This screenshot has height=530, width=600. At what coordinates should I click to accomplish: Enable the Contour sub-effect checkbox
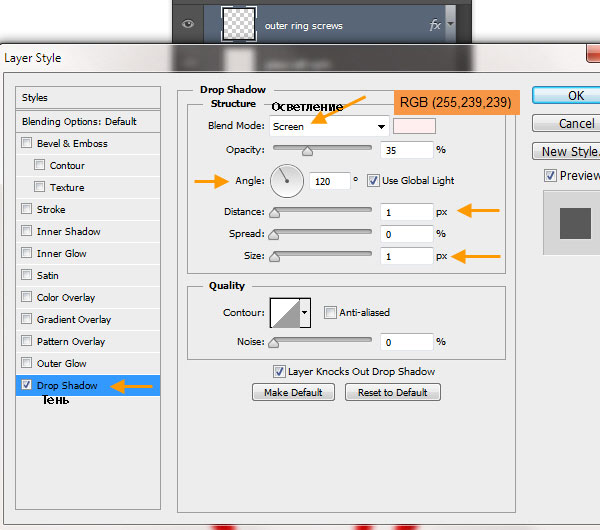39,165
